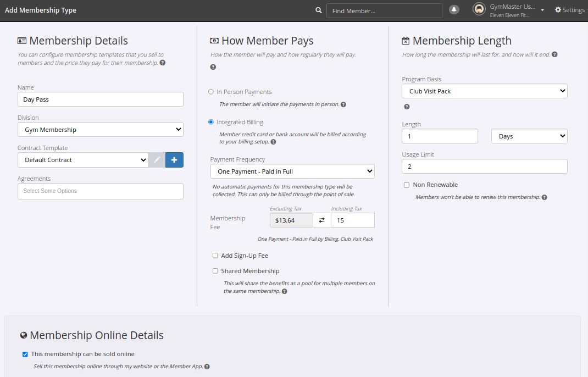The width and height of the screenshot is (588, 377).
Task: Click the 'Add Sign-Up Fee' label
Action: (245, 256)
